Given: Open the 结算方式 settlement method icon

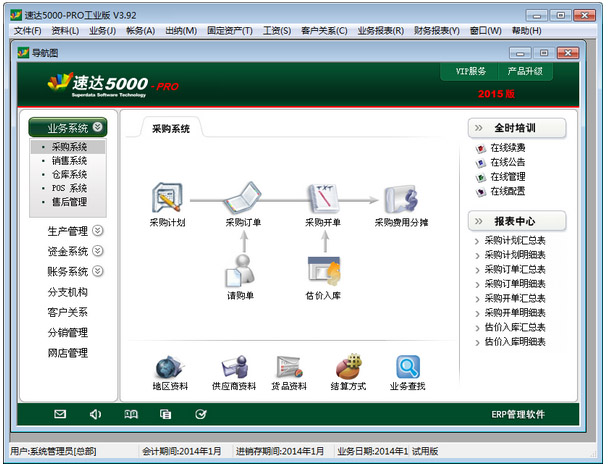Looking at the screenshot, I should point(348,366).
